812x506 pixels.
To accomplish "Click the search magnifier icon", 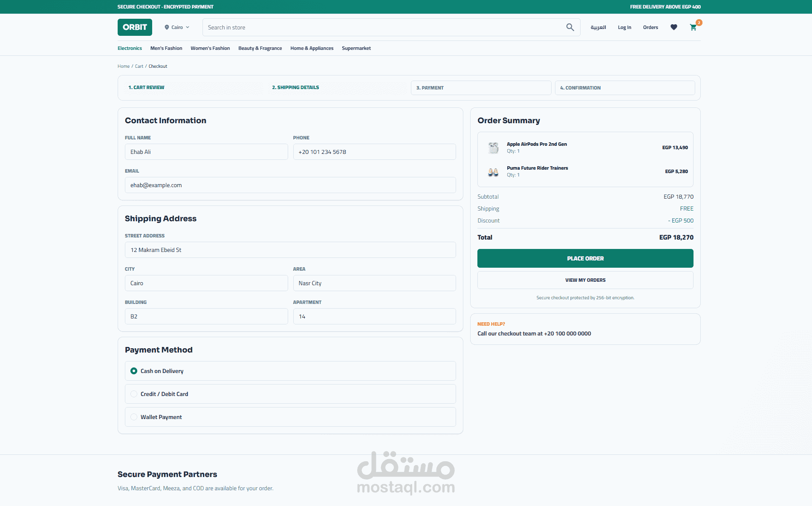I will coord(570,27).
